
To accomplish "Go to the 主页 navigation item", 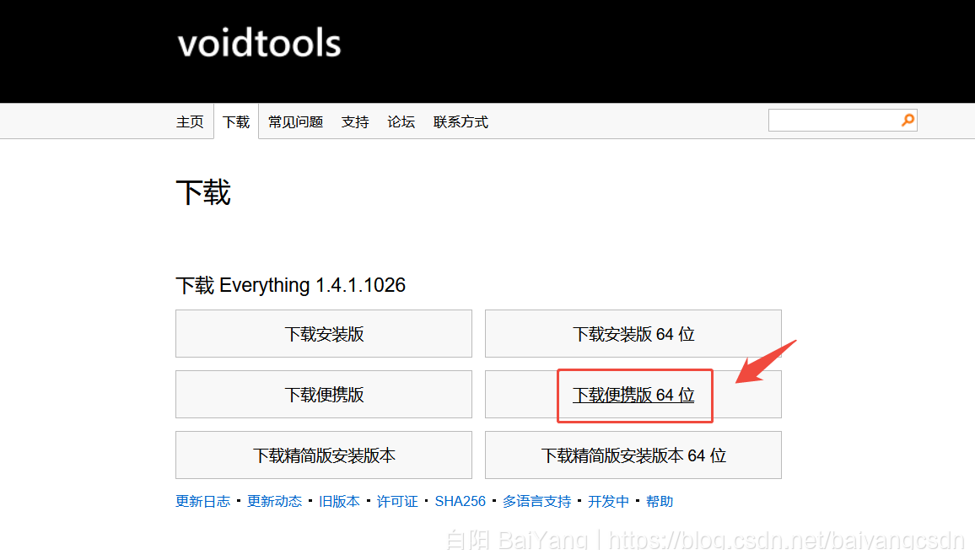I will [190, 121].
